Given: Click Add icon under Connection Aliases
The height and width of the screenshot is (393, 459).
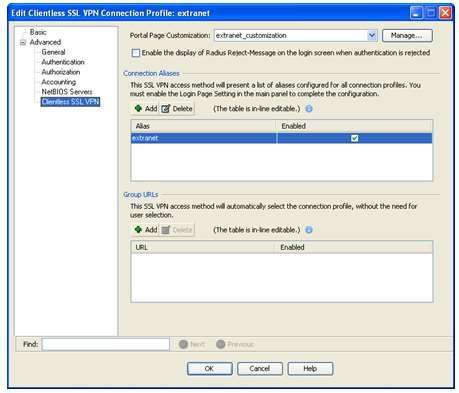Looking at the screenshot, I should [x=138, y=108].
